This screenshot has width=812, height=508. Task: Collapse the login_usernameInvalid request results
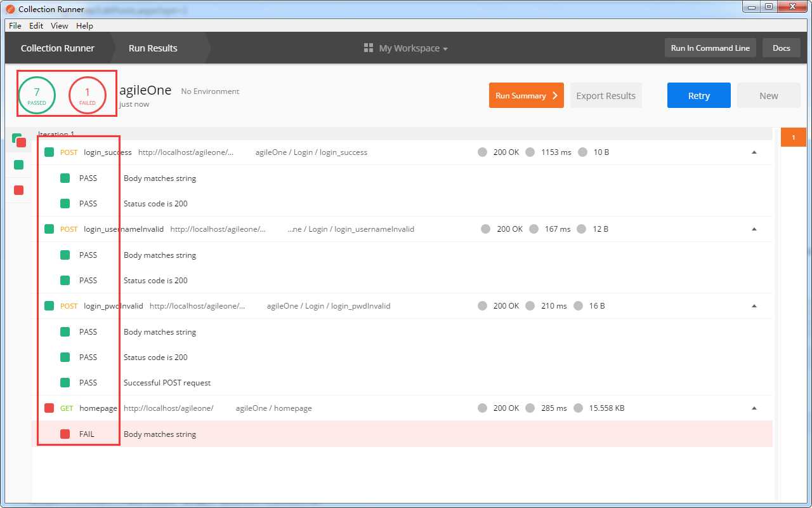[x=754, y=229]
